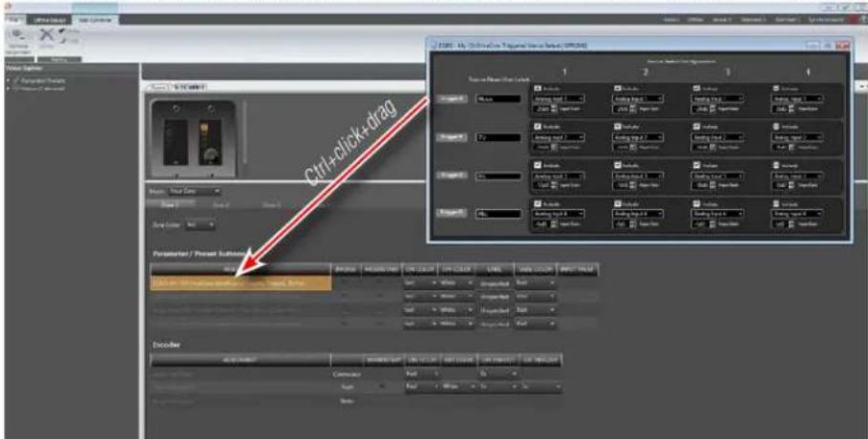
Task: Open Analog Input dropdown for Trigger D column 1
Action: (x=558, y=213)
